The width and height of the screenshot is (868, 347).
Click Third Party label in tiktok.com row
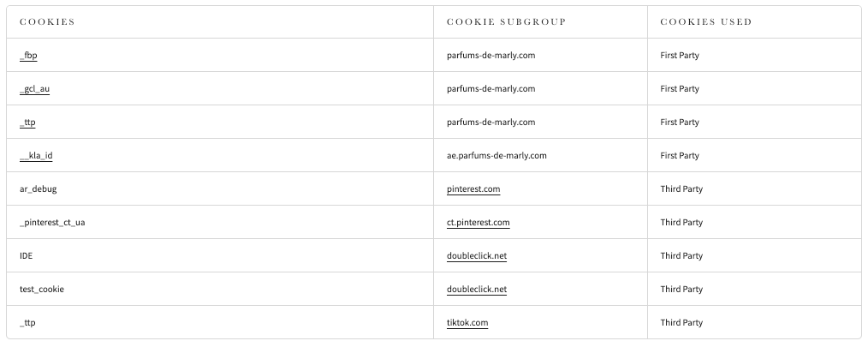coord(681,323)
